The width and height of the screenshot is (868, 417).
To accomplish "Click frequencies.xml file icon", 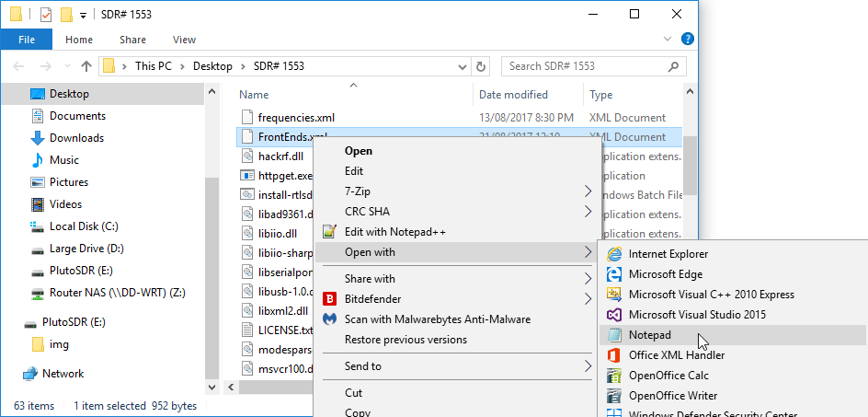I will (247, 118).
